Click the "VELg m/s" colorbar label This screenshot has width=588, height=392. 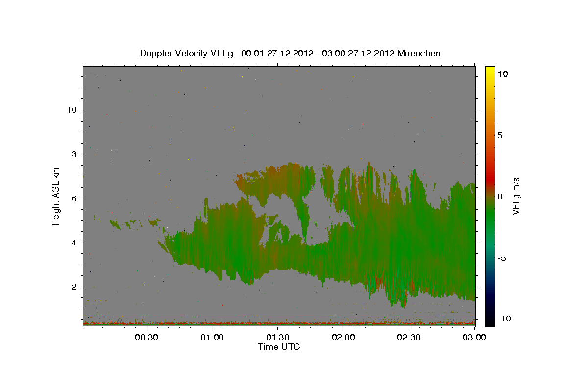tap(516, 196)
